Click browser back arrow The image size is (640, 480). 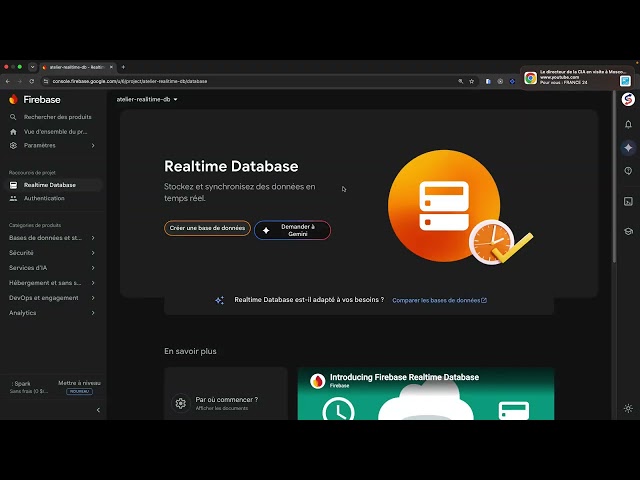[x=8, y=81]
